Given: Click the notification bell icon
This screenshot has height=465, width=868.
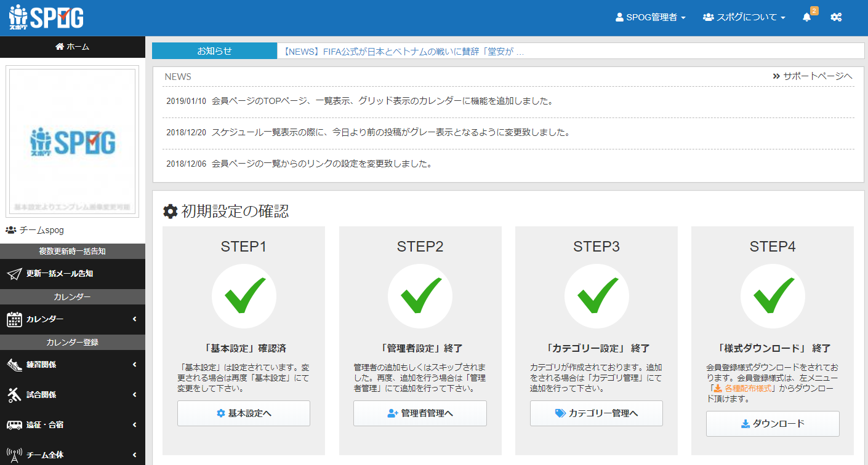Looking at the screenshot, I should pyautogui.click(x=807, y=17).
